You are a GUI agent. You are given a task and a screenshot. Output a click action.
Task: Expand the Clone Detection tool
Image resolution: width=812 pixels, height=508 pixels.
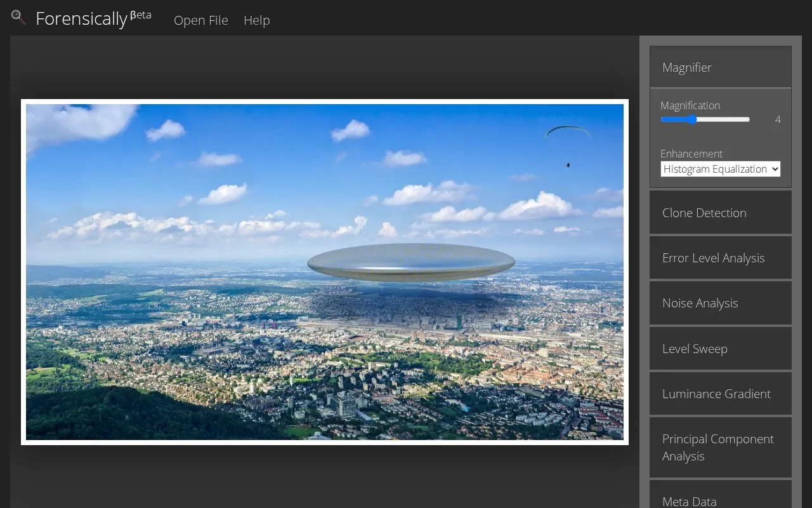[x=721, y=213]
